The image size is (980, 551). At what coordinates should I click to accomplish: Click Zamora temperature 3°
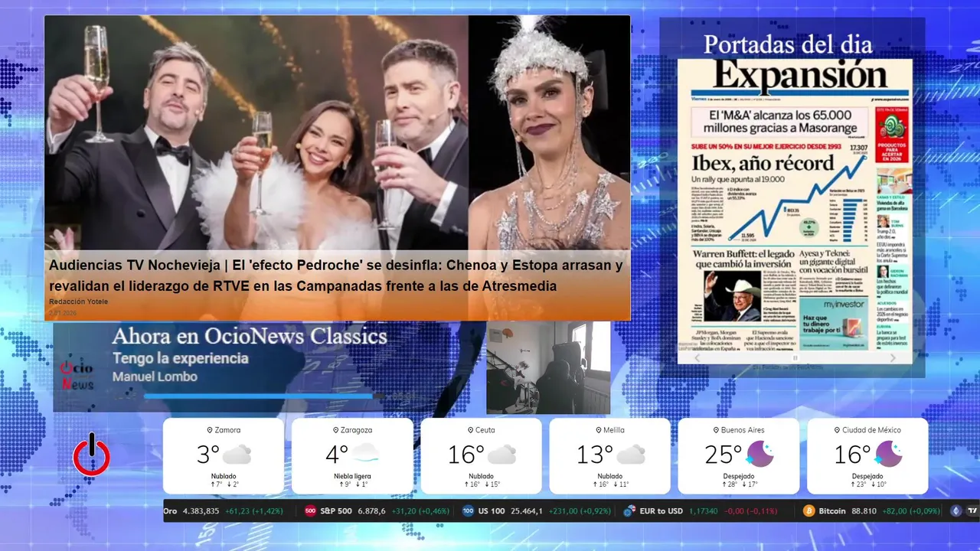(x=208, y=455)
